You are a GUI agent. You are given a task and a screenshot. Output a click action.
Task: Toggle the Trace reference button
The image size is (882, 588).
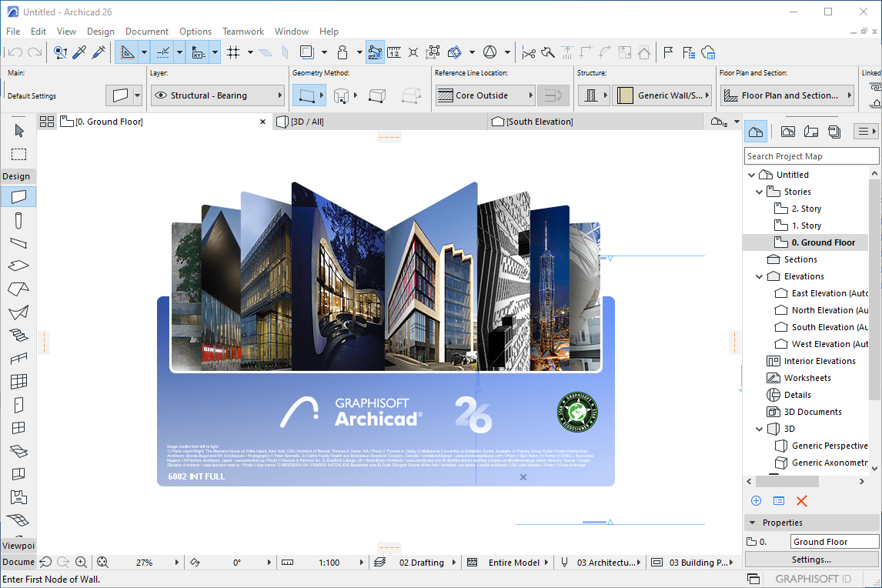point(306,53)
